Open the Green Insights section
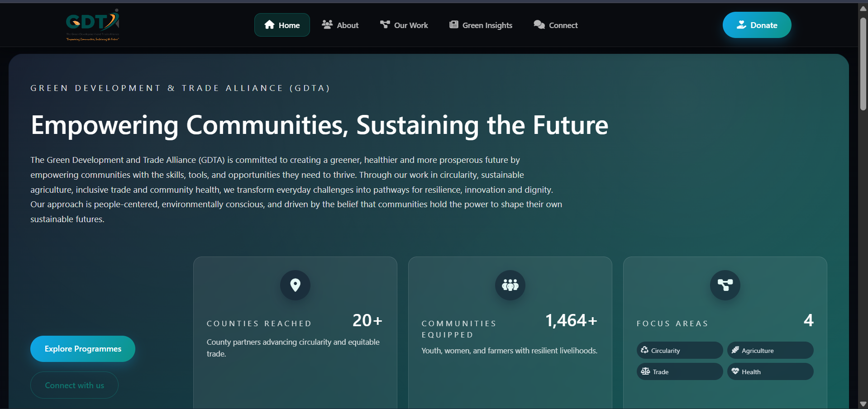 tap(480, 25)
